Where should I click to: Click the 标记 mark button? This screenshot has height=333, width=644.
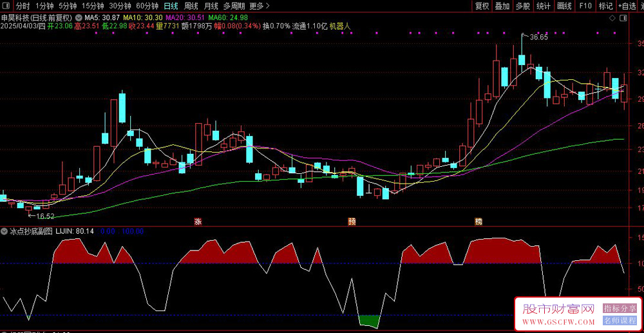(605, 6)
